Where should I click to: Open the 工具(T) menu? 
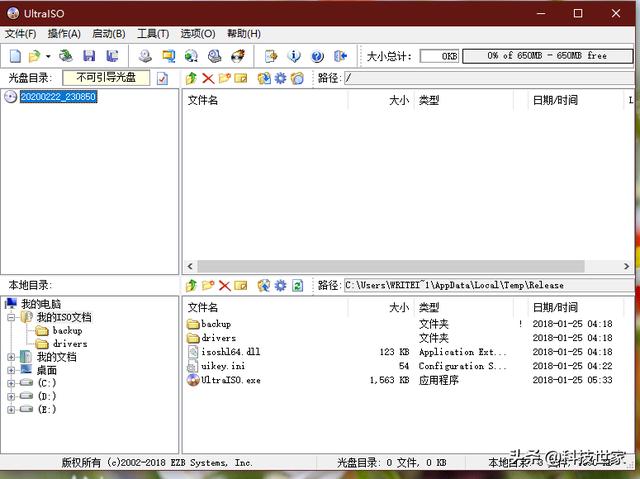tap(153, 33)
